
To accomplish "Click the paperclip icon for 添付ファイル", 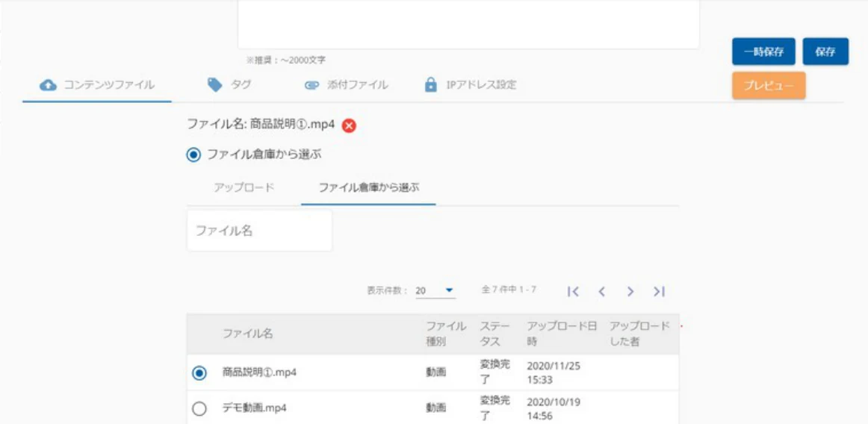I will click(312, 86).
